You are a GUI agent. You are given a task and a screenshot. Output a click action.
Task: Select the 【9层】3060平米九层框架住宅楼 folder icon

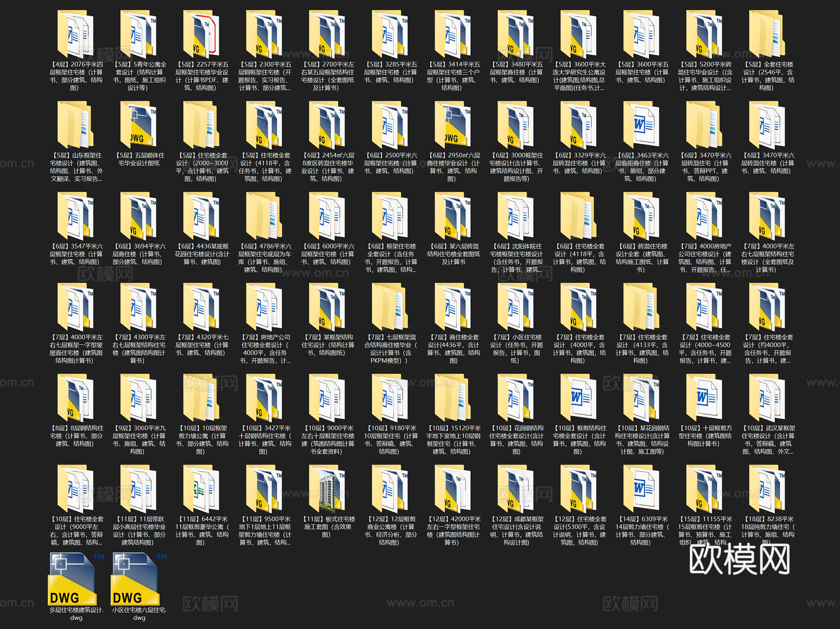tap(139, 399)
